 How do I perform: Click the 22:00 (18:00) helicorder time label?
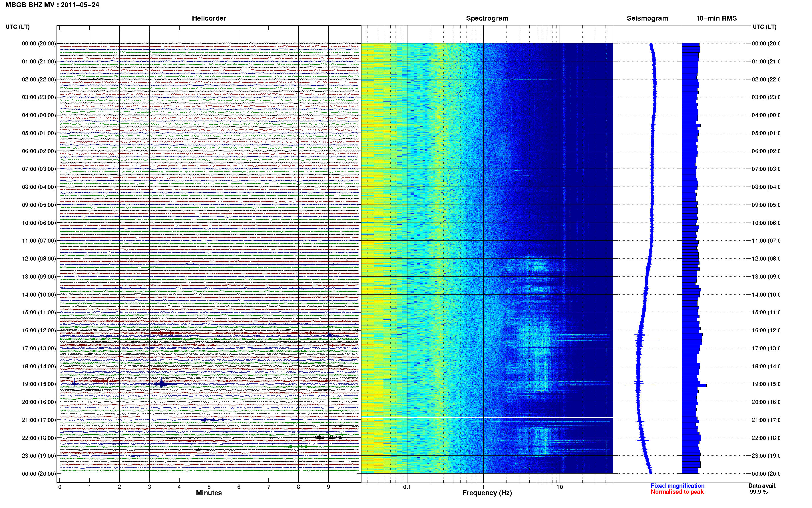(39, 438)
